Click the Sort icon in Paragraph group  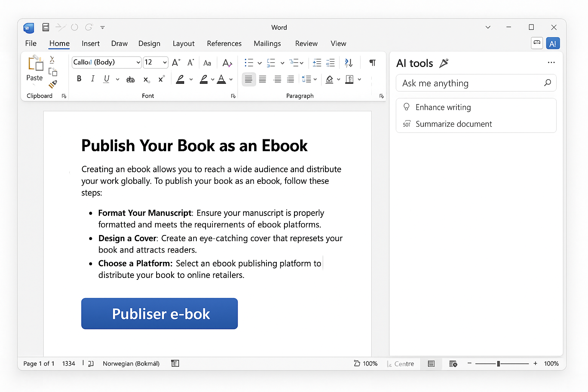(348, 63)
